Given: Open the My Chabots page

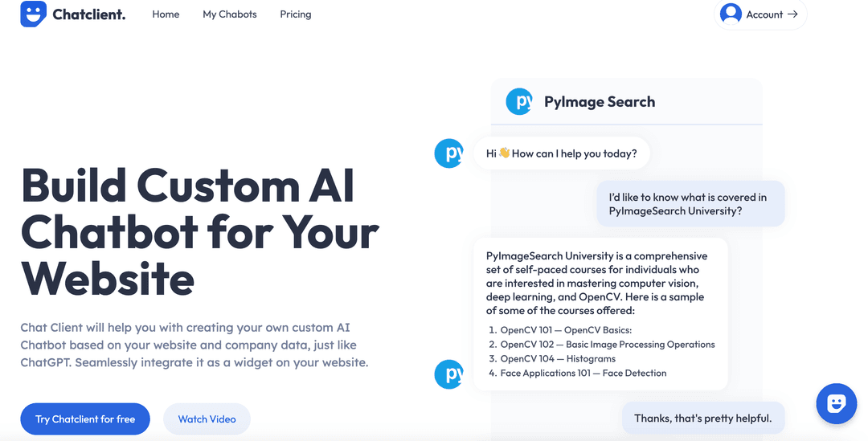Looking at the screenshot, I should pyautogui.click(x=230, y=14).
